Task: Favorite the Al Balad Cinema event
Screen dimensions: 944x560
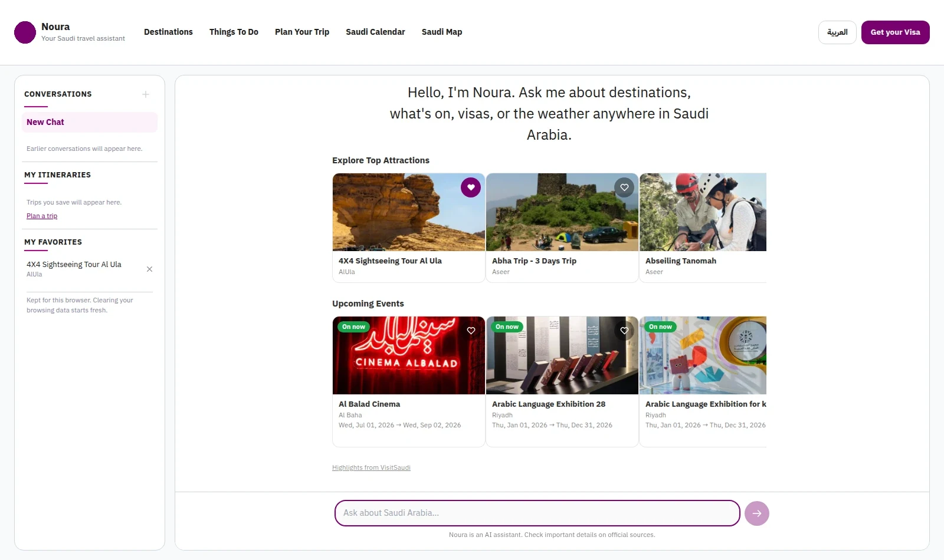Action: coord(471,331)
